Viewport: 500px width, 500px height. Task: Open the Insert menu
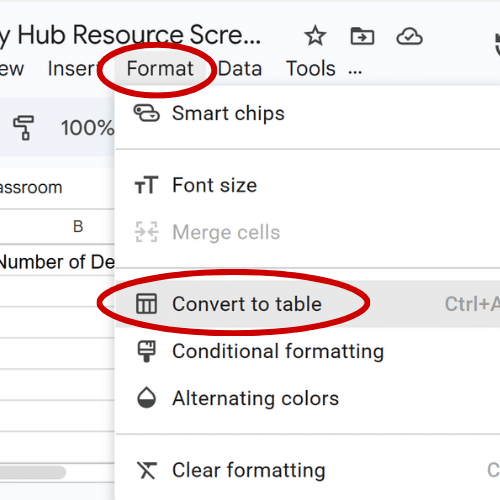click(x=73, y=69)
